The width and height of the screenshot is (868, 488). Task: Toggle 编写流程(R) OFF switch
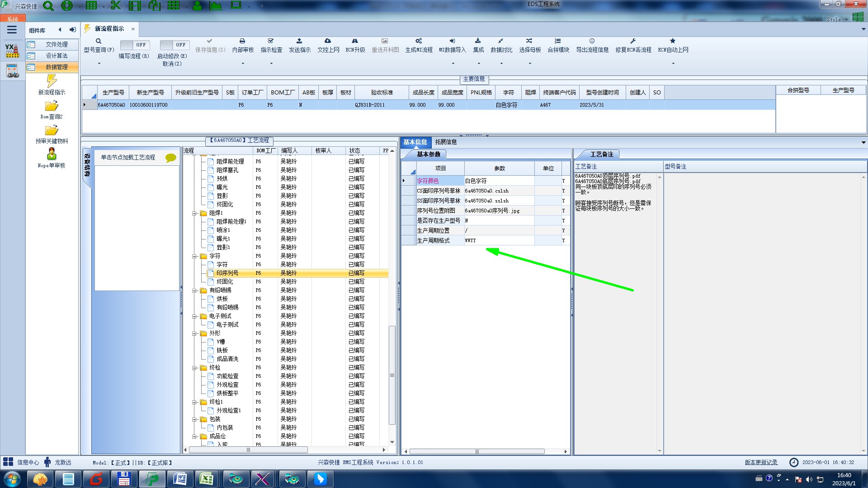135,45
